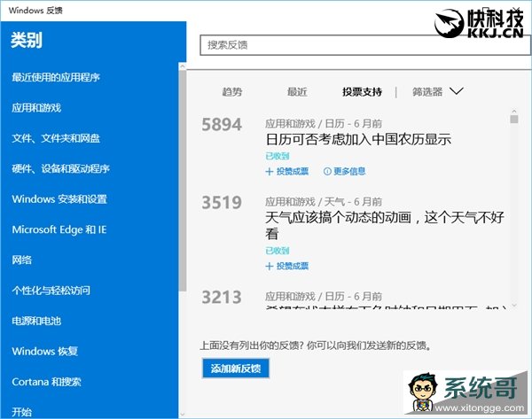Select 个性化与轻松访问 category
The width and height of the screenshot is (532, 419).
click(x=51, y=291)
